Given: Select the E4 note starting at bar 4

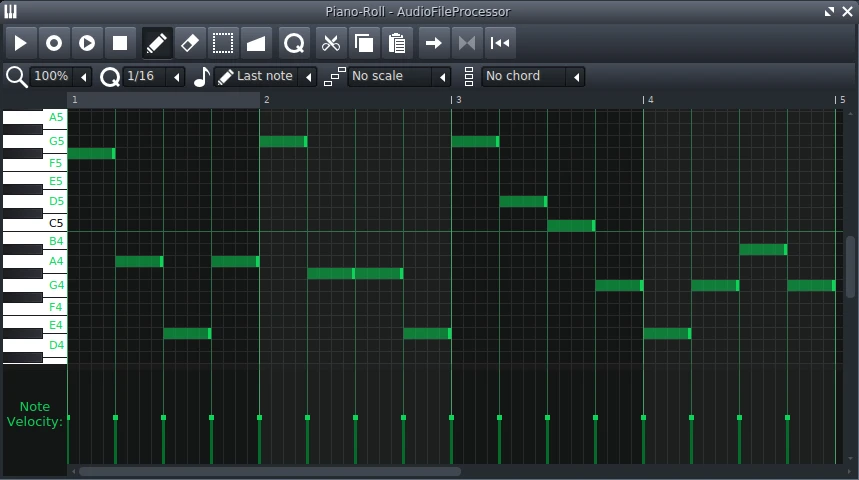Looking at the screenshot, I should click(x=667, y=333).
